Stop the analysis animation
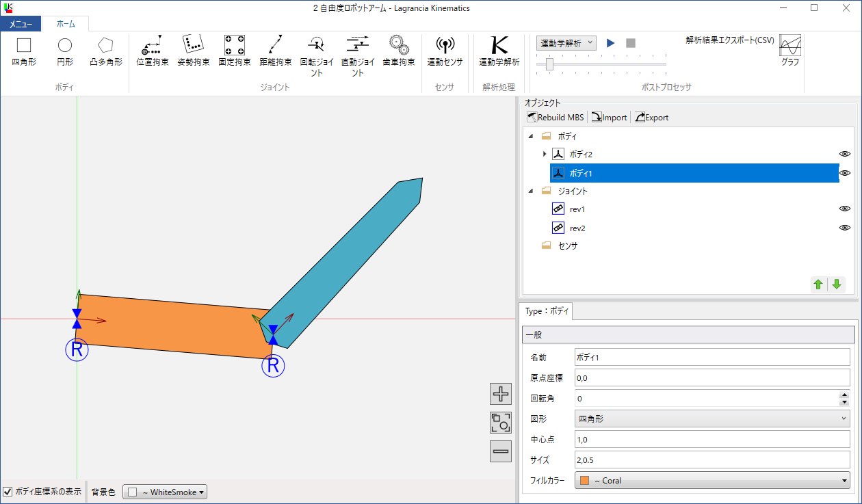The image size is (862, 504). point(631,43)
